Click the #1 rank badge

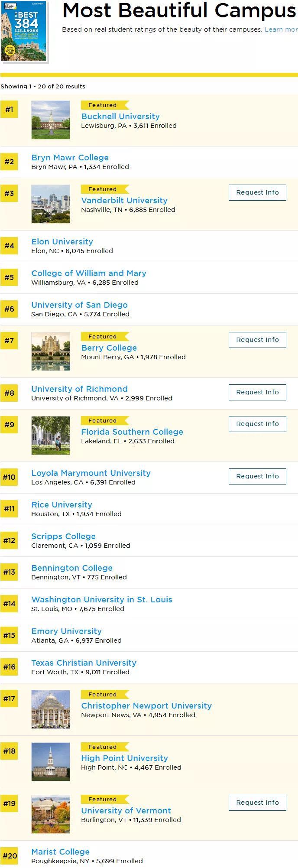click(9, 110)
